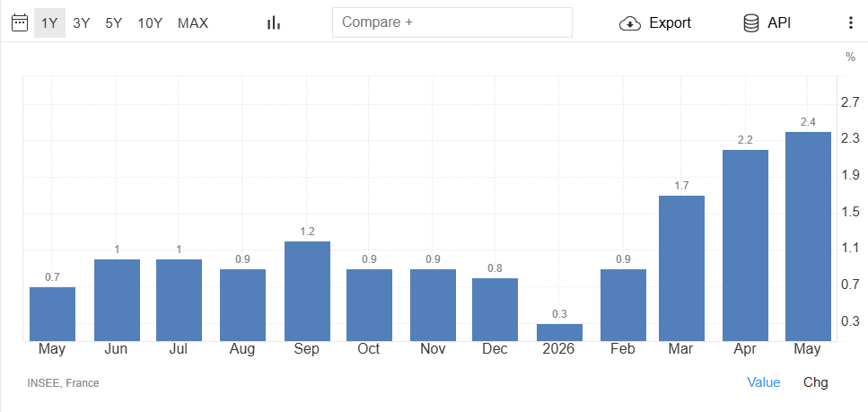868x412 pixels.
Task: Open the calendar date range picker
Action: point(20,22)
